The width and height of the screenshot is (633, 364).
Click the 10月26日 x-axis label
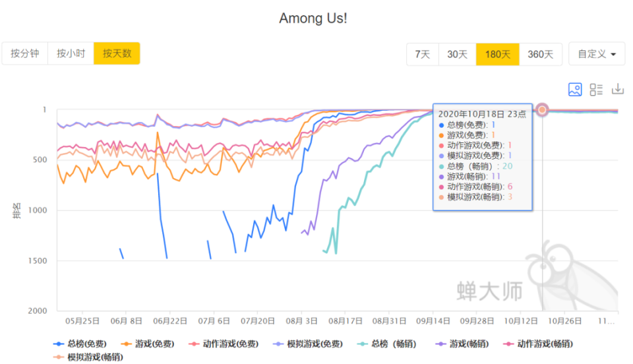click(x=564, y=321)
